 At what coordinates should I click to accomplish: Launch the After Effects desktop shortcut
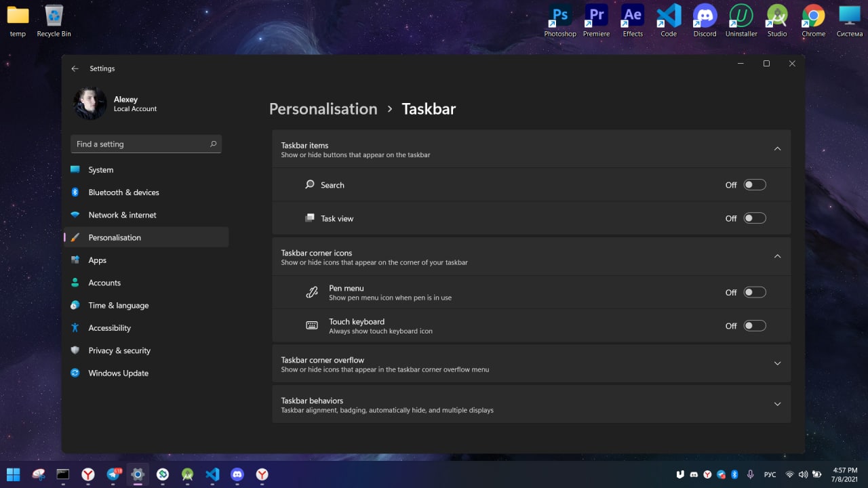(x=633, y=21)
